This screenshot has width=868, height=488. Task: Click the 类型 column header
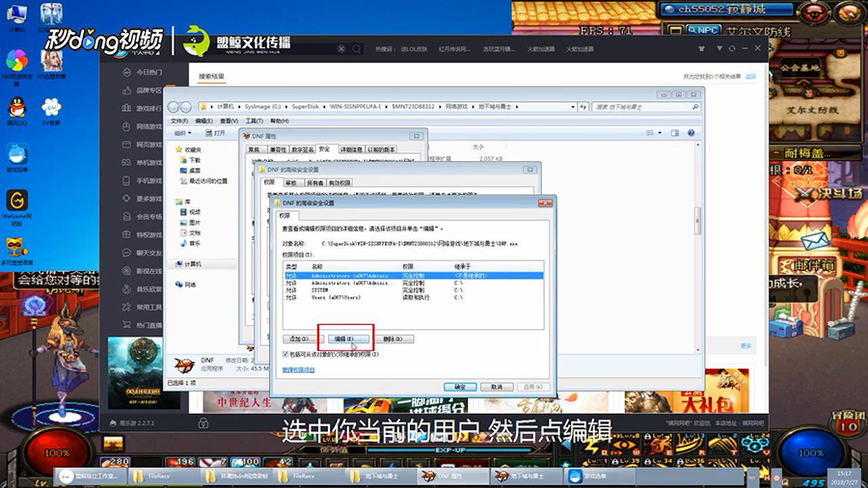click(291, 267)
